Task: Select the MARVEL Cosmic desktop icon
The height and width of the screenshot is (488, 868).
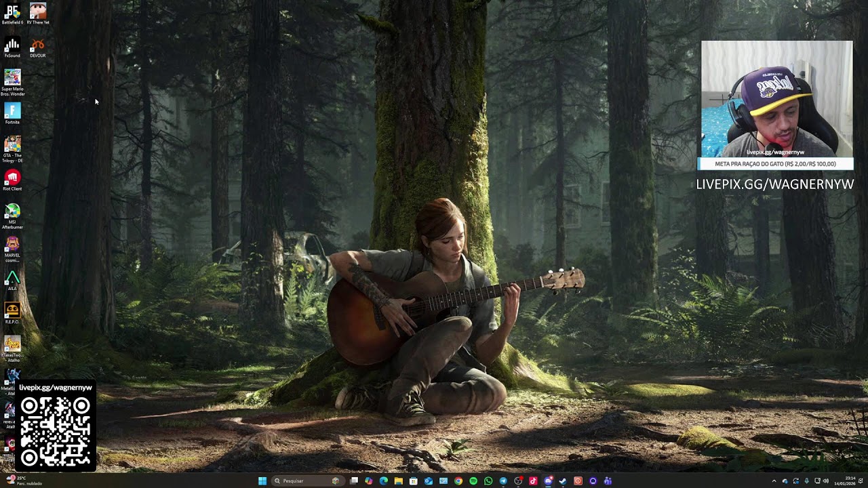Action: [12, 249]
